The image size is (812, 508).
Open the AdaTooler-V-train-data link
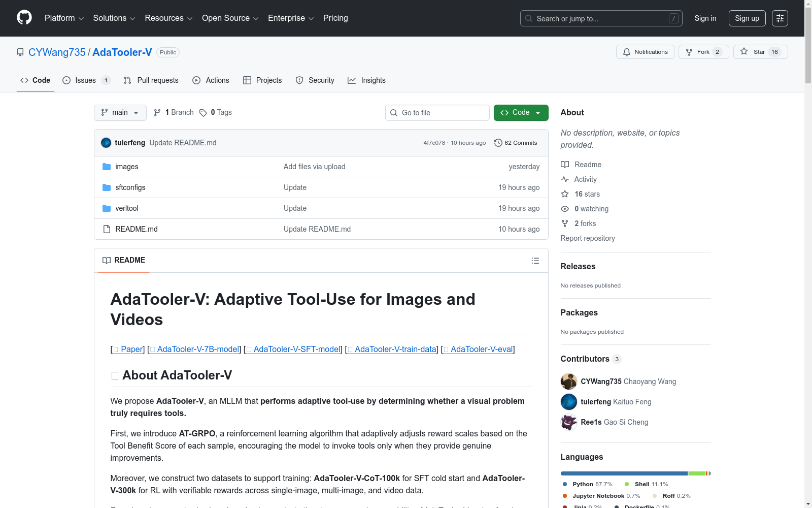[392, 349]
